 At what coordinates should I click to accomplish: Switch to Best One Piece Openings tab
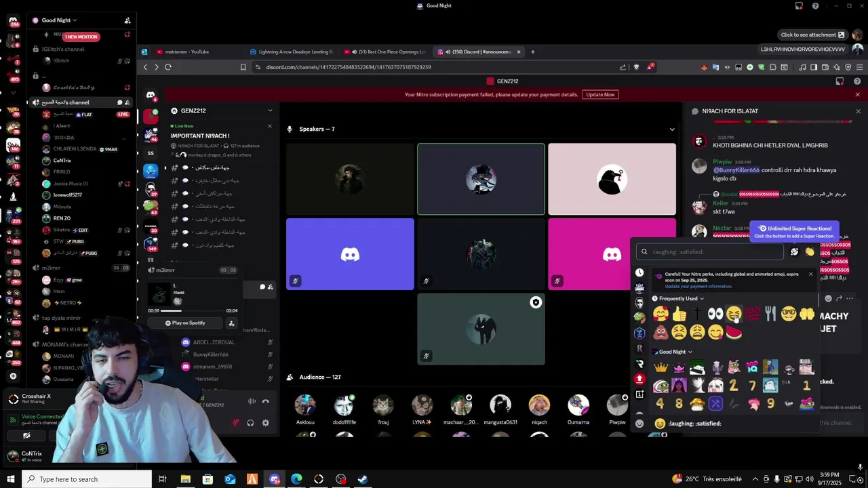pyautogui.click(x=384, y=52)
